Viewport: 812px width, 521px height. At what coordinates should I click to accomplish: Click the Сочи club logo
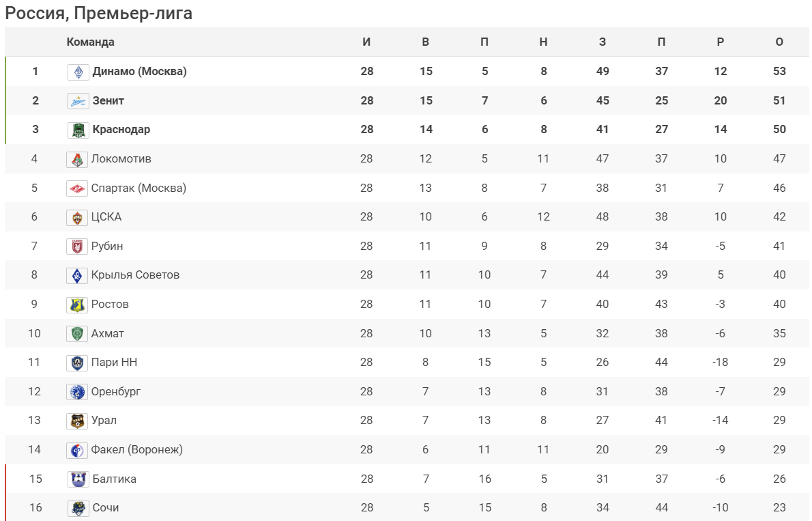[x=78, y=508]
